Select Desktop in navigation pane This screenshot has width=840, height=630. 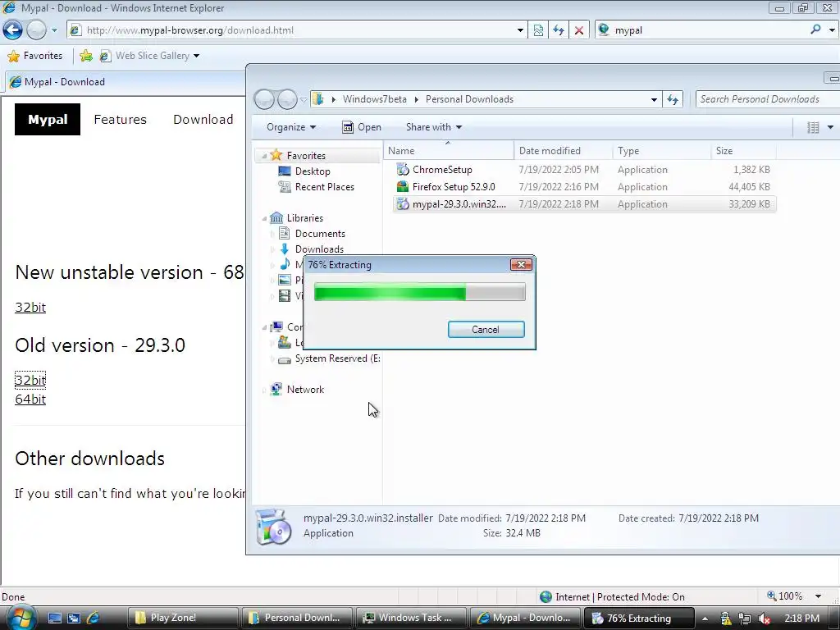[x=313, y=171]
